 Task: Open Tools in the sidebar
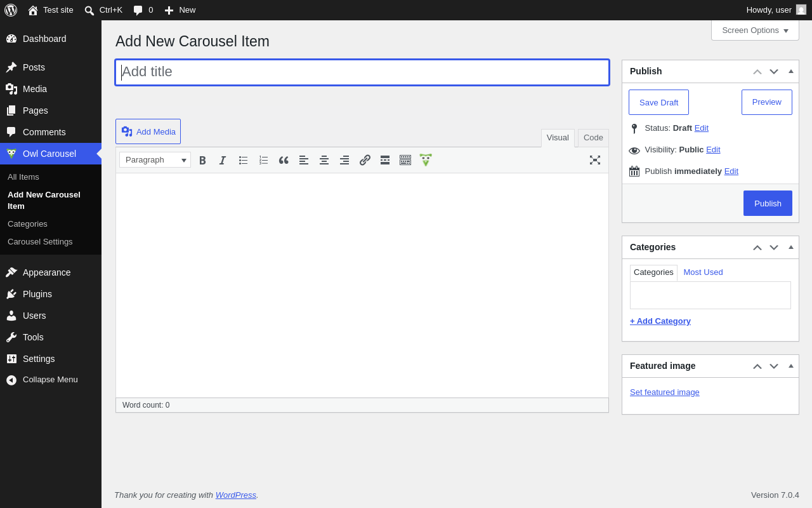(x=51, y=337)
